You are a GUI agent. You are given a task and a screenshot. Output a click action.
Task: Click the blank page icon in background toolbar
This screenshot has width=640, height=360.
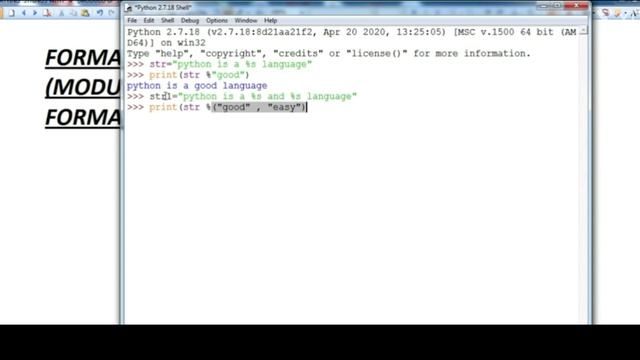(12, 13)
